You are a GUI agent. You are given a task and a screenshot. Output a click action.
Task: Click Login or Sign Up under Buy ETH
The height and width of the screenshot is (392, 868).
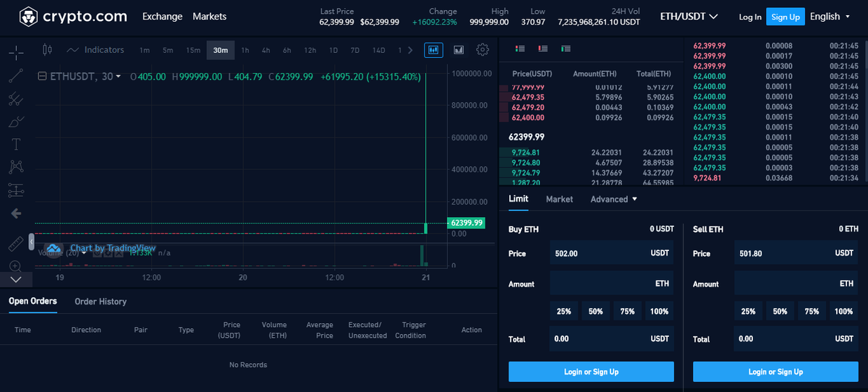[x=591, y=372]
